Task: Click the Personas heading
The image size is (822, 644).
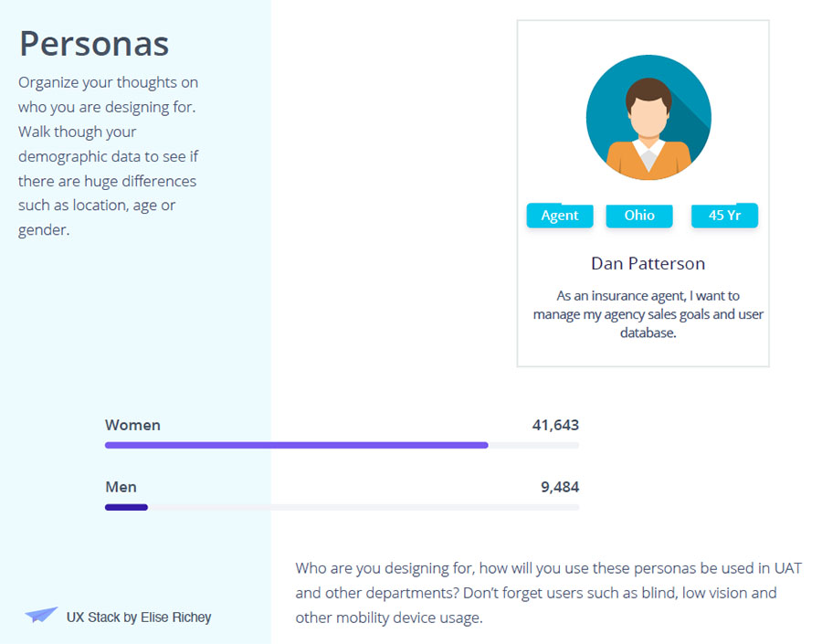Action: pyautogui.click(x=94, y=44)
